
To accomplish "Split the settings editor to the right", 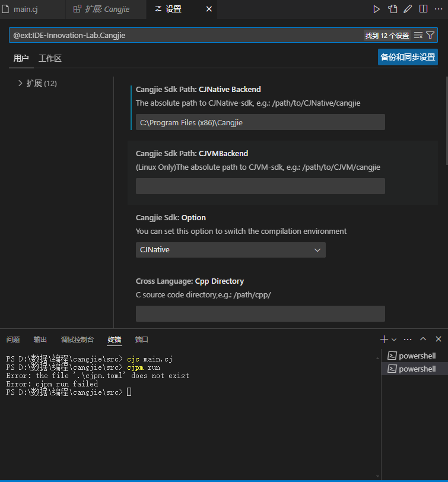I will [423, 9].
